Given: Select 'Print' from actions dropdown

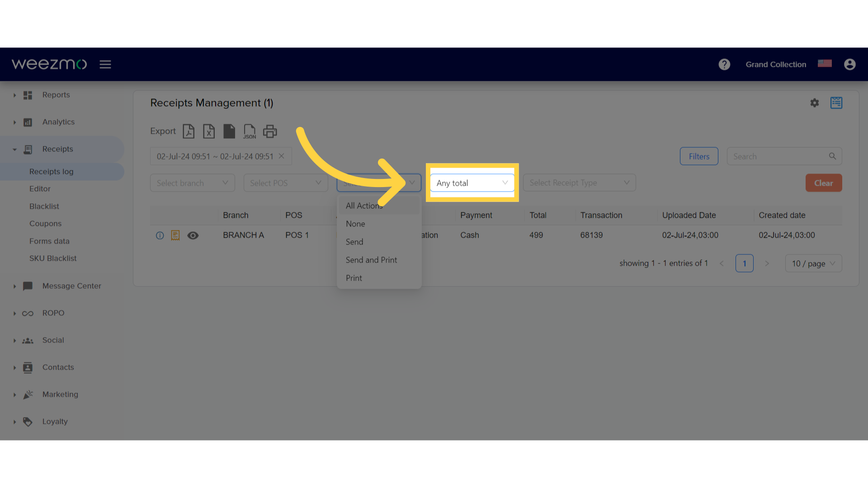Looking at the screenshot, I should pos(353,278).
